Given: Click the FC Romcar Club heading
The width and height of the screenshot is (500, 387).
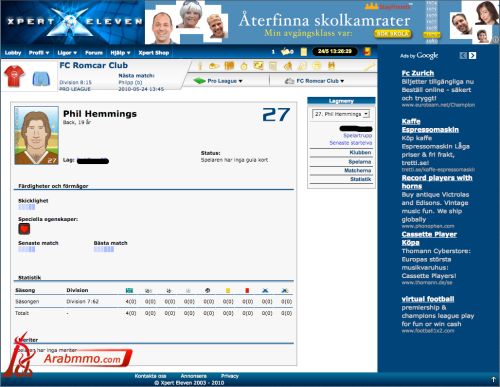Looking at the screenshot, I should pyautogui.click(x=94, y=65).
